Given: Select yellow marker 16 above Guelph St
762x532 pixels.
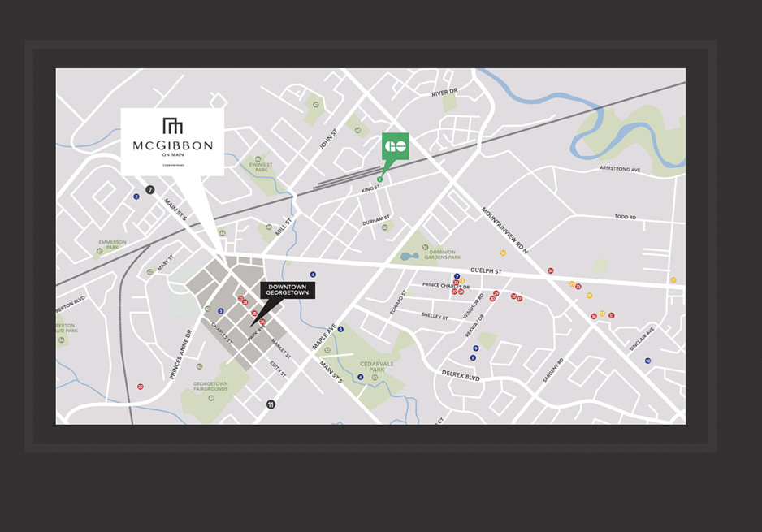Looking at the screenshot, I should (x=503, y=253).
